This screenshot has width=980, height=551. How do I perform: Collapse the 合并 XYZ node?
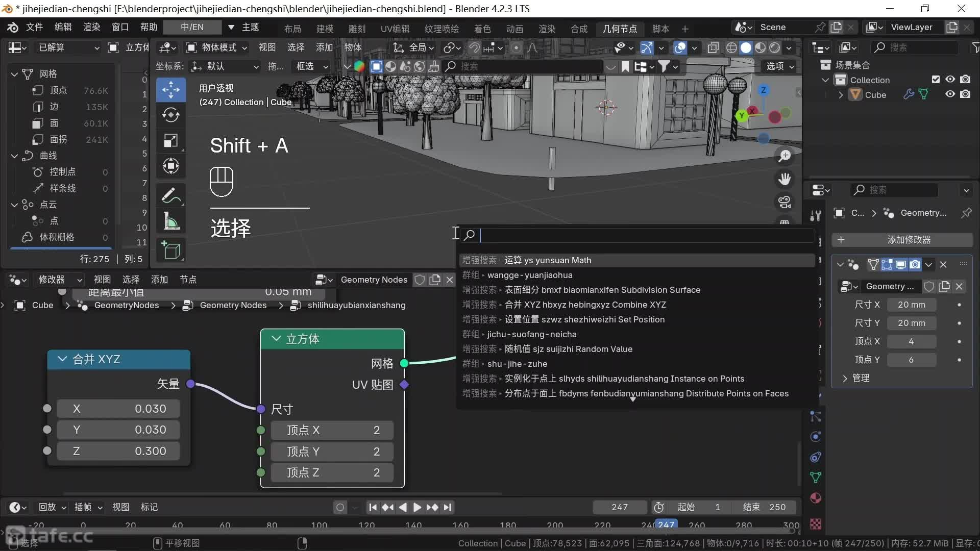coord(62,359)
